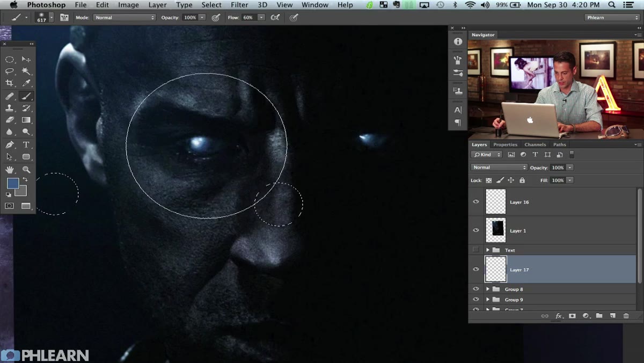Select the Crop tool
This screenshot has width=644, height=363.
[x=10, y=83]
